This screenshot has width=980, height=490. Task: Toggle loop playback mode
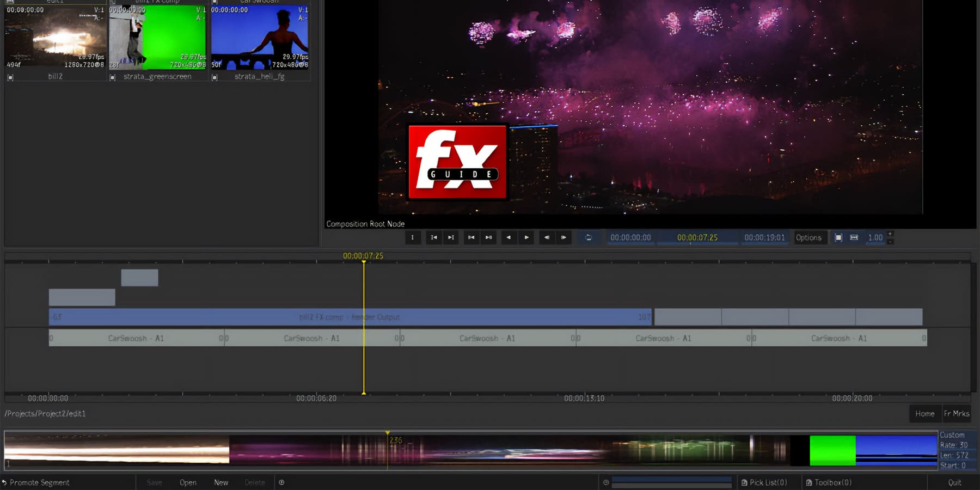click(x=589, y=237)
